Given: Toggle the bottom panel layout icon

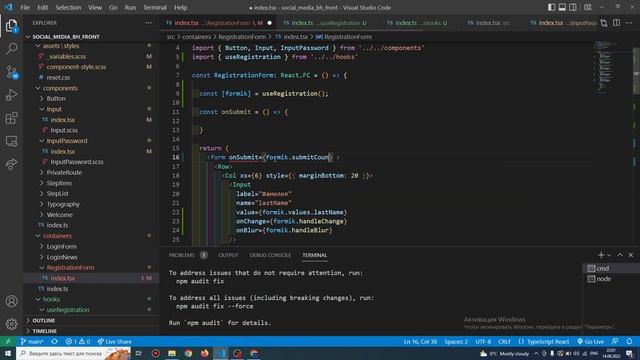Looking at the screenshot, I should pyautogui.click(x=562, y=7).
